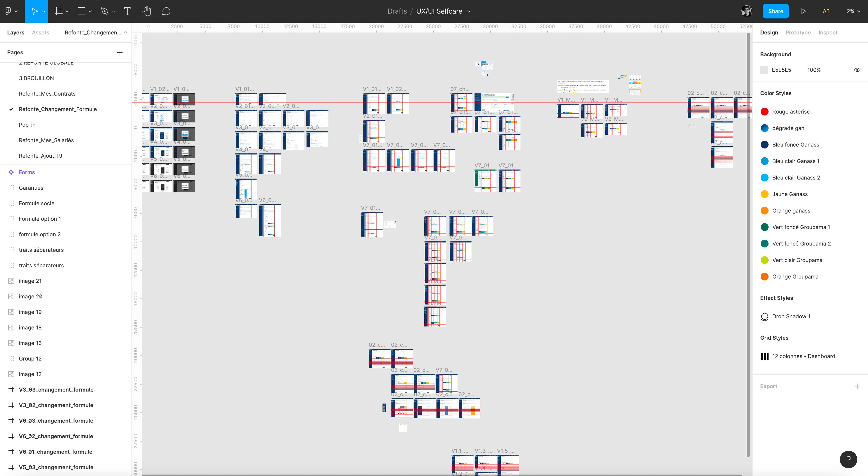
Task: Add a new page with plus icon
Action: [x=120, y=52]
